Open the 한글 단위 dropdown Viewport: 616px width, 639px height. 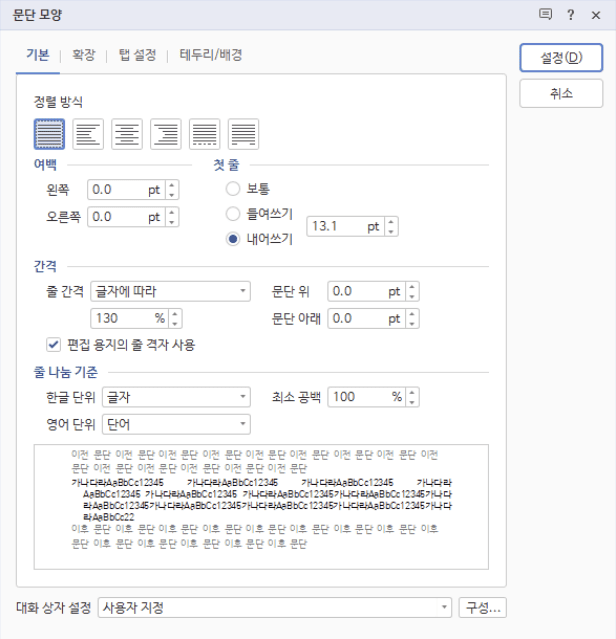pos(176,397)
